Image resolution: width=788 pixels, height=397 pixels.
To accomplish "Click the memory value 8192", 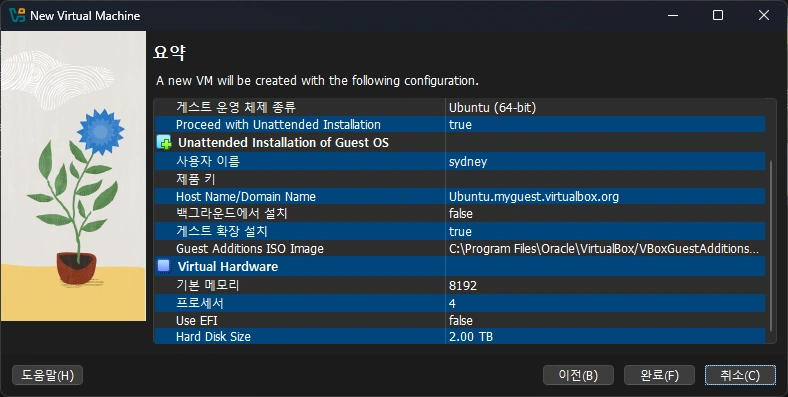I will [463, 285].
